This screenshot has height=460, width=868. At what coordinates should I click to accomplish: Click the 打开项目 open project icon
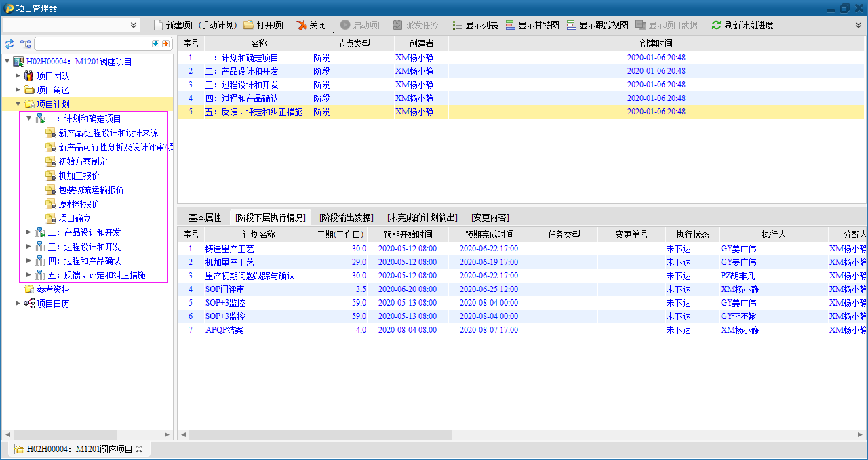click(x=249, y=25)
